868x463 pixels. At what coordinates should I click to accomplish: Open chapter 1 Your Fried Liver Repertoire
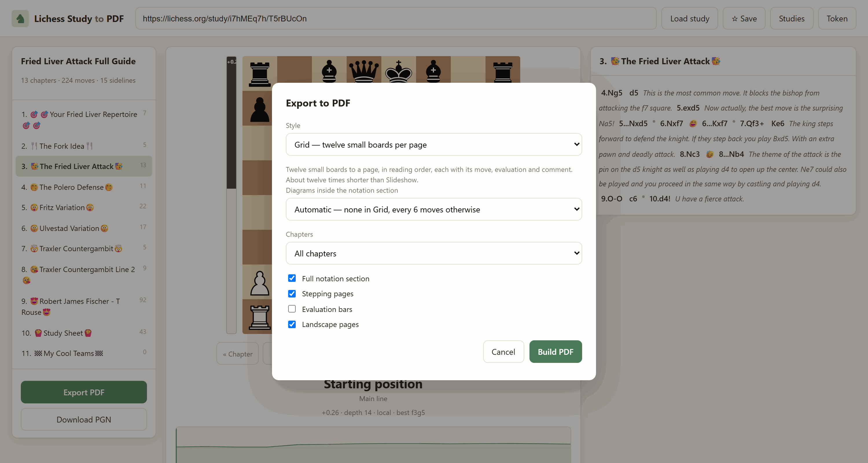(84, 120)
